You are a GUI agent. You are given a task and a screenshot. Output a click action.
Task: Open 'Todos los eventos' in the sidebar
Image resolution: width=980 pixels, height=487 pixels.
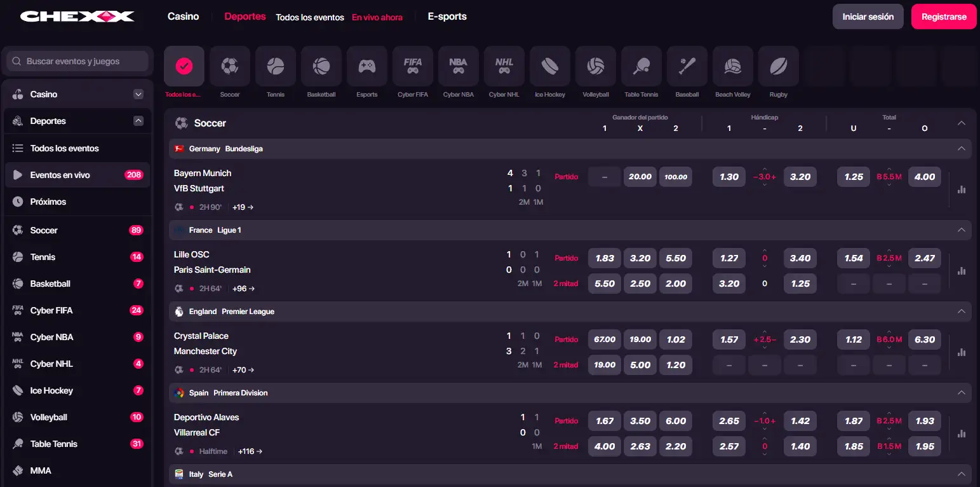77,148
